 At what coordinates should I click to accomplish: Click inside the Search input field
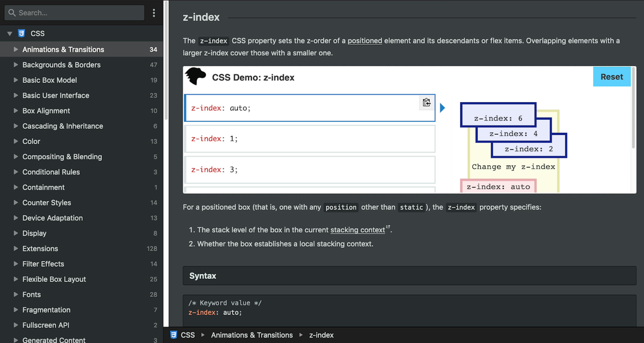[x=75, y=13]
